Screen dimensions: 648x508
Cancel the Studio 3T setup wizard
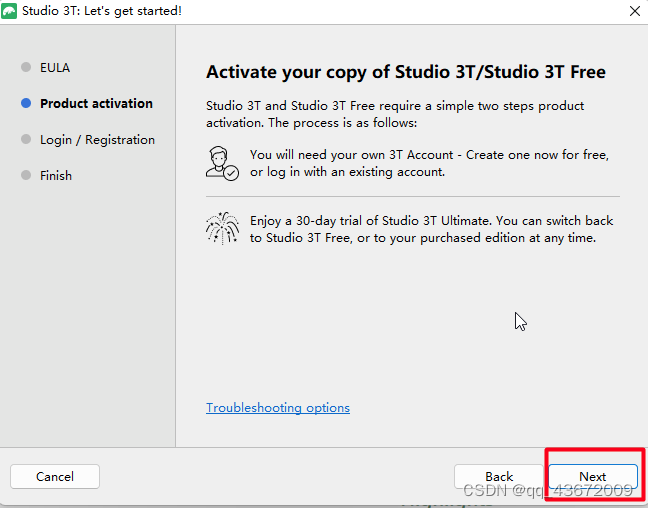click(x=55, y=477)
